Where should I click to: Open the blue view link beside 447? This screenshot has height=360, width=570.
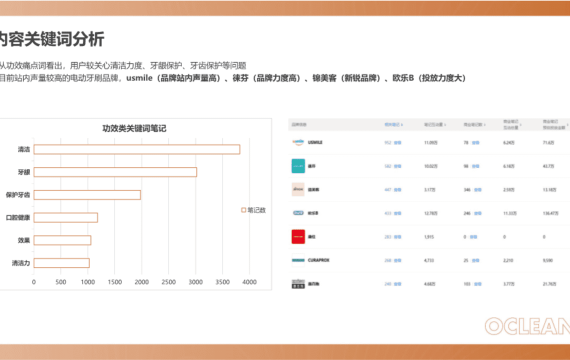(x=398, y=190)
